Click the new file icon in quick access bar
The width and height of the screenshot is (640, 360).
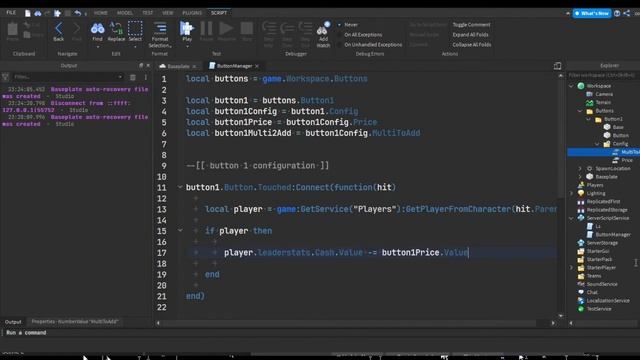pyautogui.click(x=28, y=13)
